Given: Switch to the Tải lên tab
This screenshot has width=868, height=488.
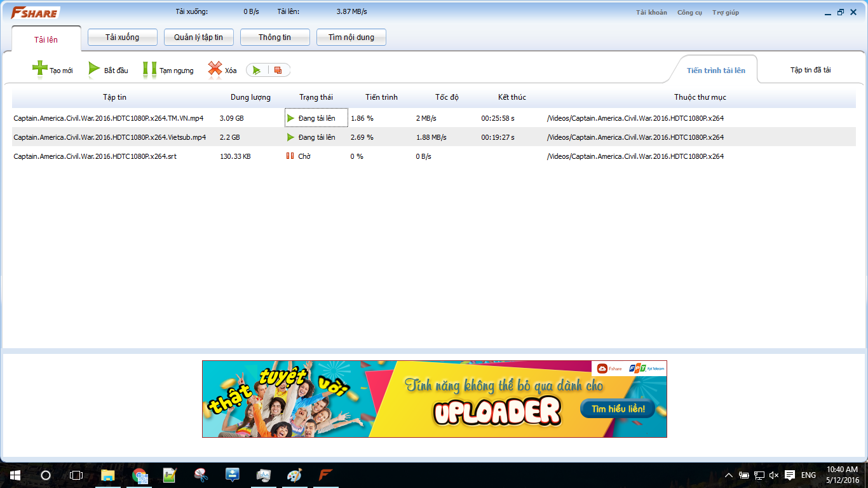Looking at the screenshot, I should coord(46,39).
